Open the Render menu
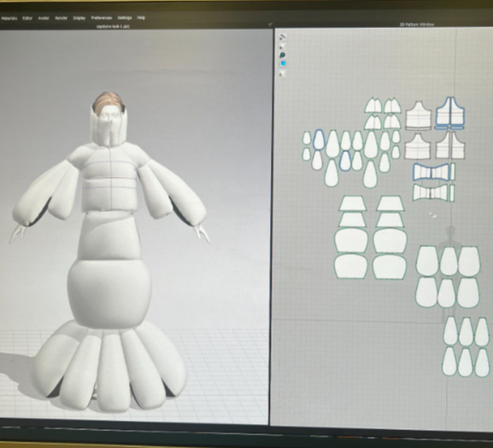Screen dimensions: 493x448 (x=62, y=18)
